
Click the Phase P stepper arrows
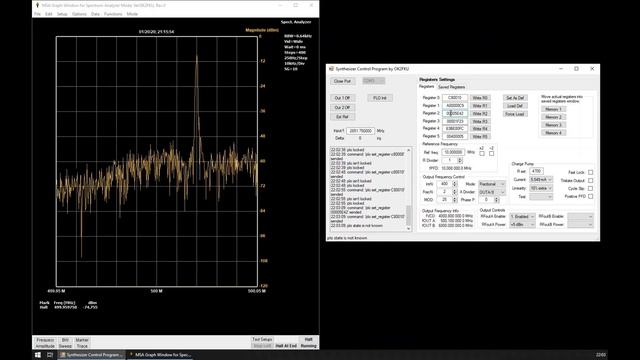click(496, 200)
